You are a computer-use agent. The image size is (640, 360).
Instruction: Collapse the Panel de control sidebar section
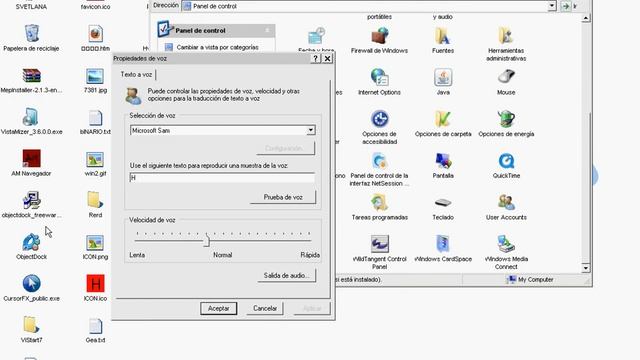(x=267, y=30)
